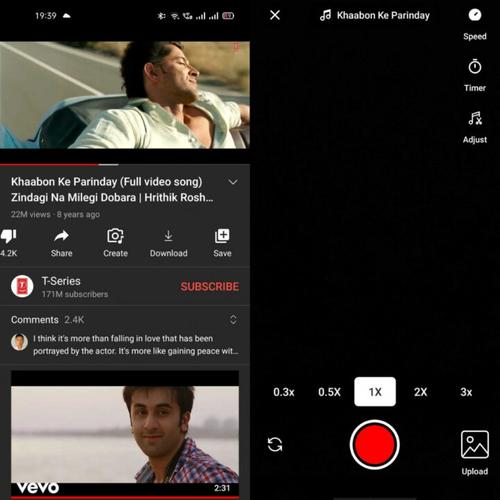Select 1X recording speed
Screen dimensions: 500x500
(x=375, y=392)
